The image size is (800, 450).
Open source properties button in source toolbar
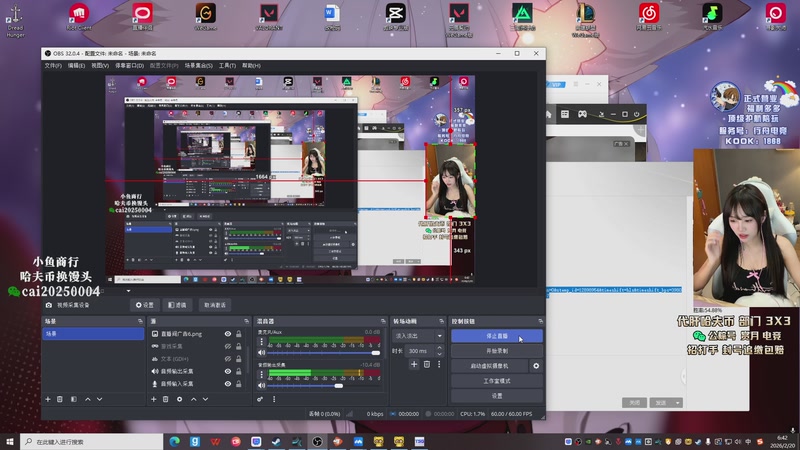144,305
